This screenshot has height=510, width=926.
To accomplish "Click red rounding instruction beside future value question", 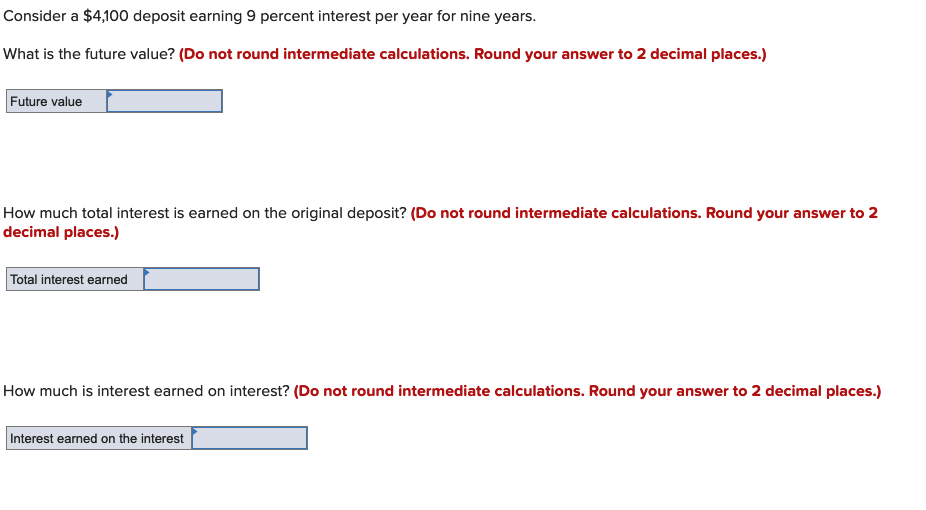I will (472, 54).
